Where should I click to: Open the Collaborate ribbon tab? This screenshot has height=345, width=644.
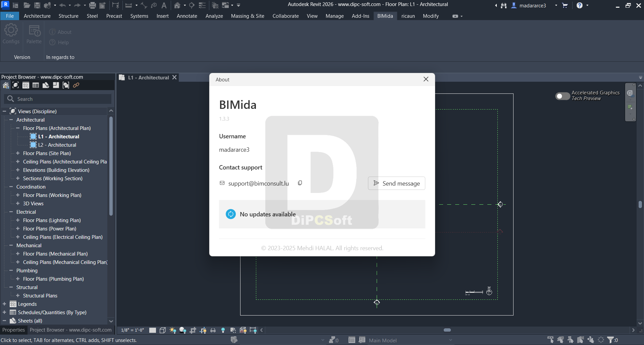click(x=285, y=16)
